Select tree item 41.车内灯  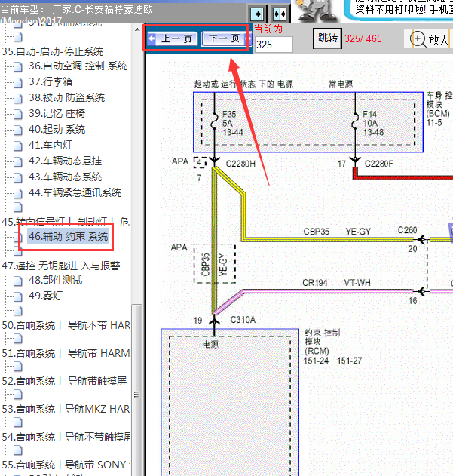coord(51,145)
